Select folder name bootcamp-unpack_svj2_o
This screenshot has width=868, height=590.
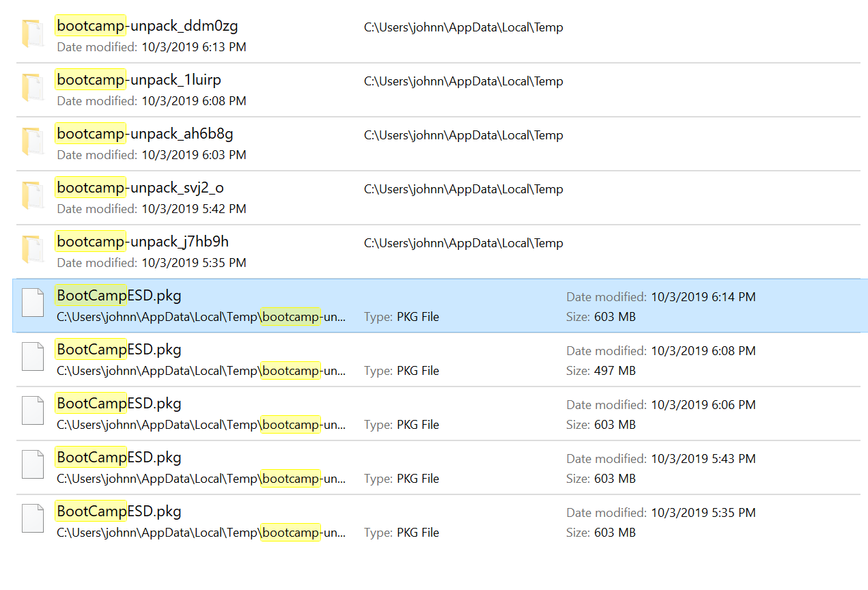(x=140, y=188)
